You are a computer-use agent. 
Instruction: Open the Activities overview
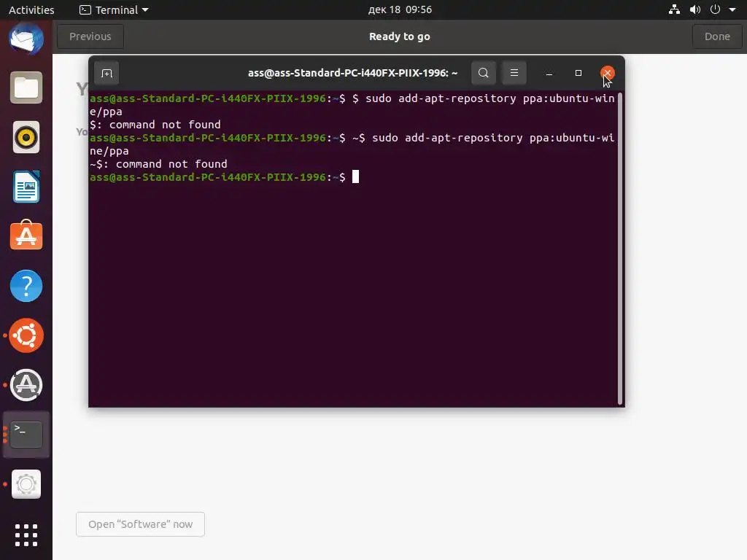(31, 9)
